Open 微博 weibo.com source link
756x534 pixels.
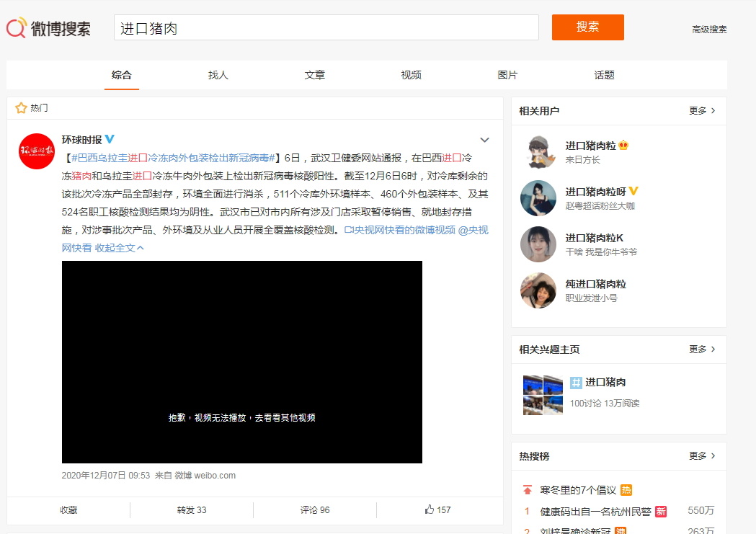[205, 475]
